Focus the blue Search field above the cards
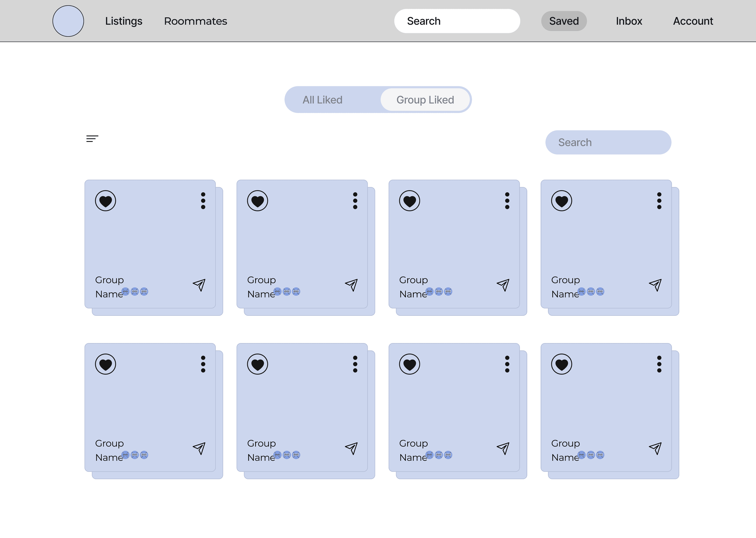This screenshot has width=756, height=538. point(608,142)
